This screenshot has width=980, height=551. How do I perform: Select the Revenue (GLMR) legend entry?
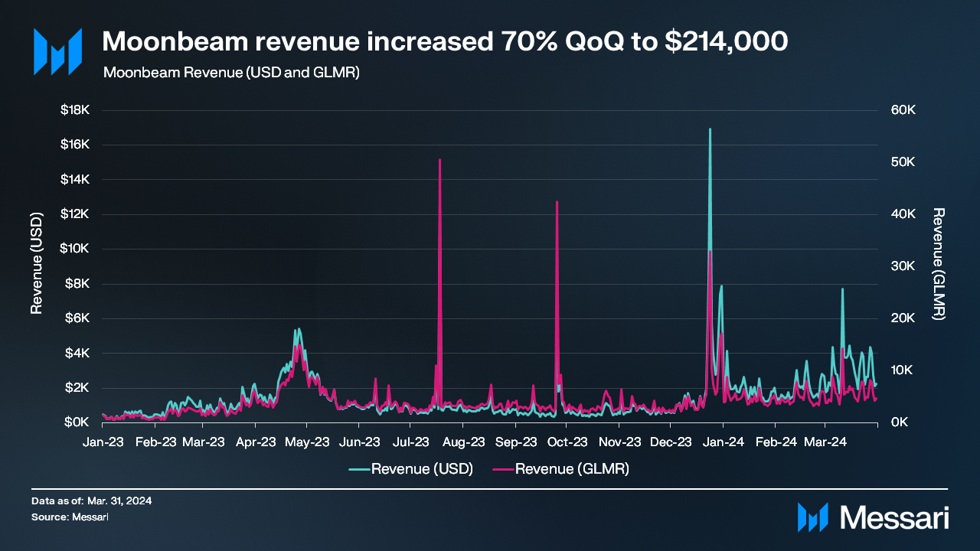561,469
